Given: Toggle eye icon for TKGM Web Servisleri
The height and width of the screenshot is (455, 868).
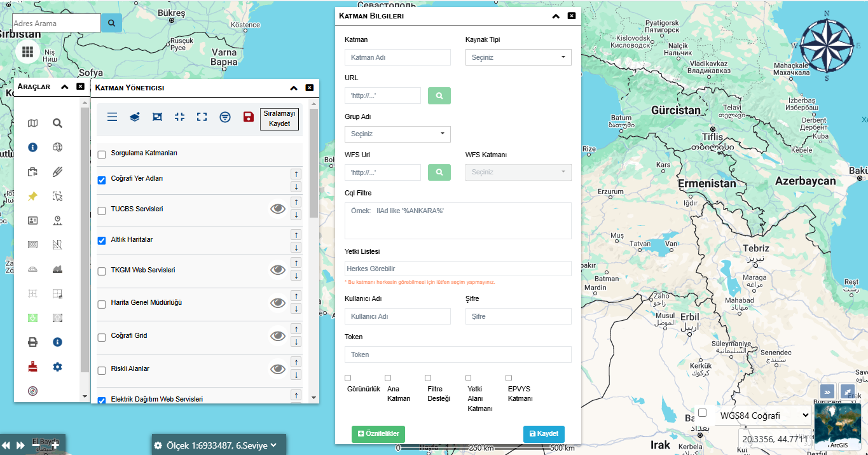Looking at the screenshot, I should point(277,270).
